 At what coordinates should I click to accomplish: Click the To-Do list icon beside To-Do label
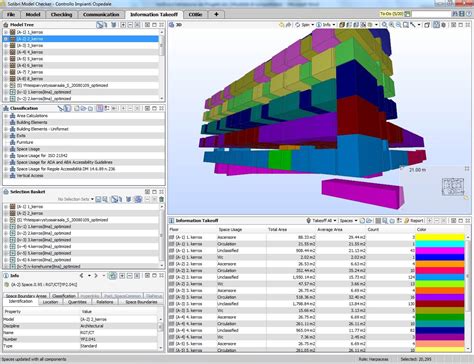(x=408, y=14)
